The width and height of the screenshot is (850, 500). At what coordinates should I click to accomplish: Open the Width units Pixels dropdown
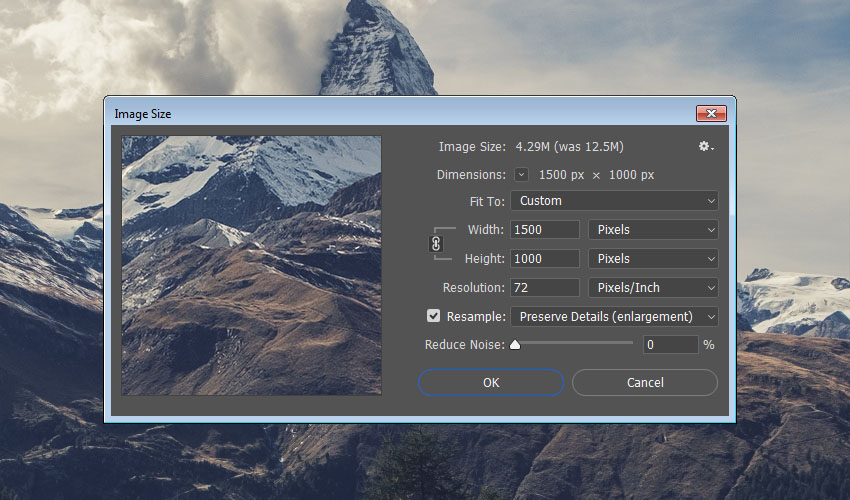click(653, 230)
